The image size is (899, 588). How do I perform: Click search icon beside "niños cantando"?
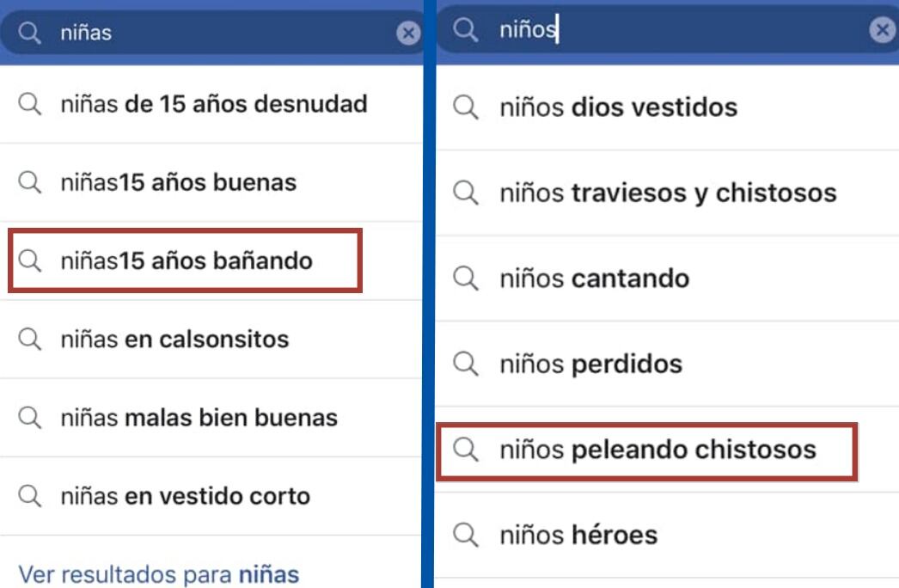tap(466, 279)
